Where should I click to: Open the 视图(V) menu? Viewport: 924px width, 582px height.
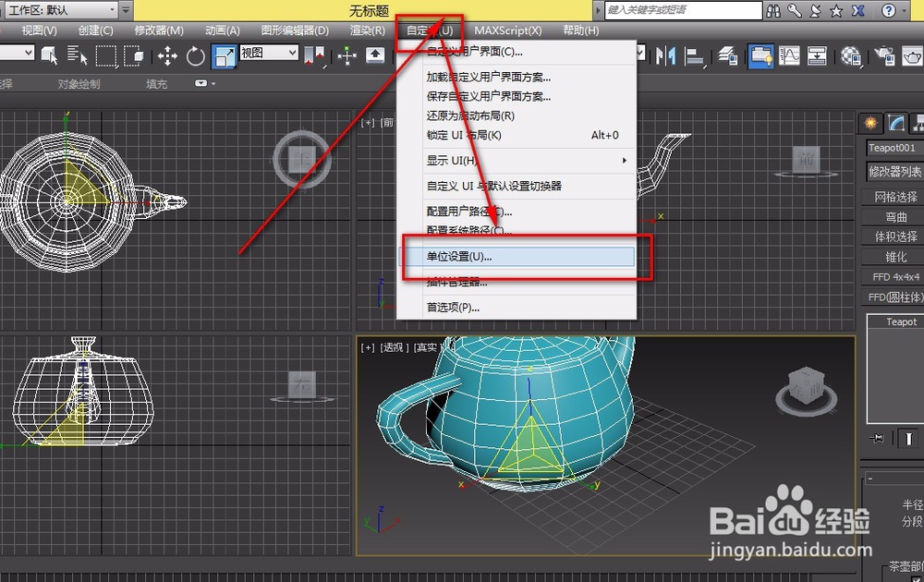39,30
